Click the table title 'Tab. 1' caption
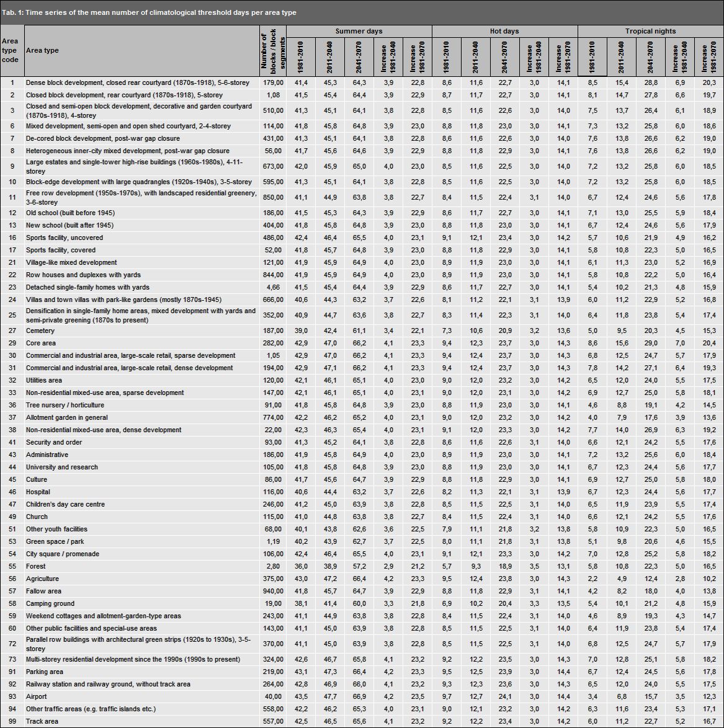This screenshot has width=724, height=728. point(149,12)
